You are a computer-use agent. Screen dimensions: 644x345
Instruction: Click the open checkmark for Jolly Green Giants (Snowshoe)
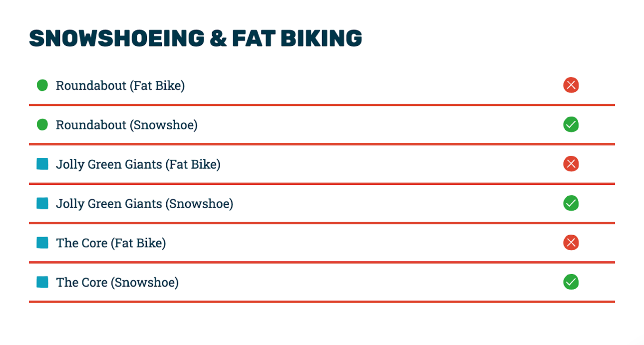[x=571, y=203]
